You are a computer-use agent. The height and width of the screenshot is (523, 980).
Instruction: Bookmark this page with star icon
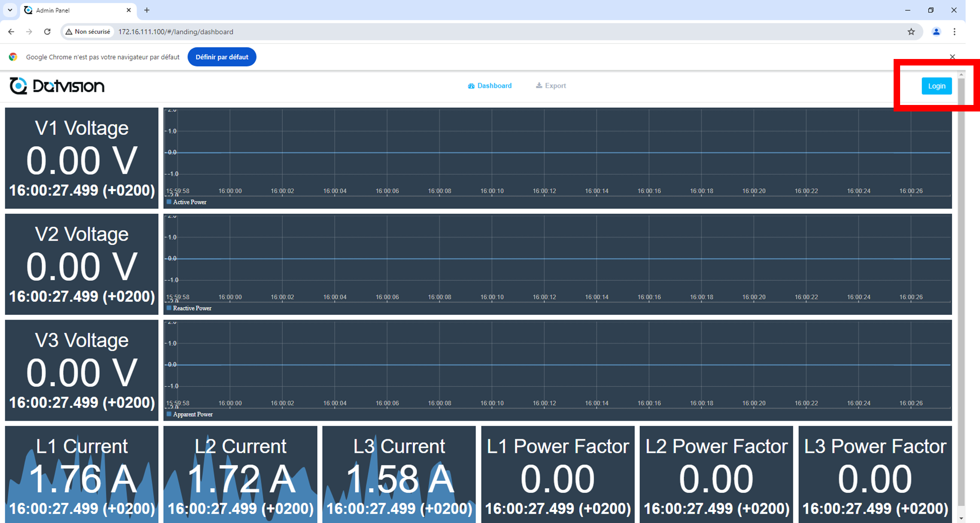pyautogui.click(x=911, y=32)
